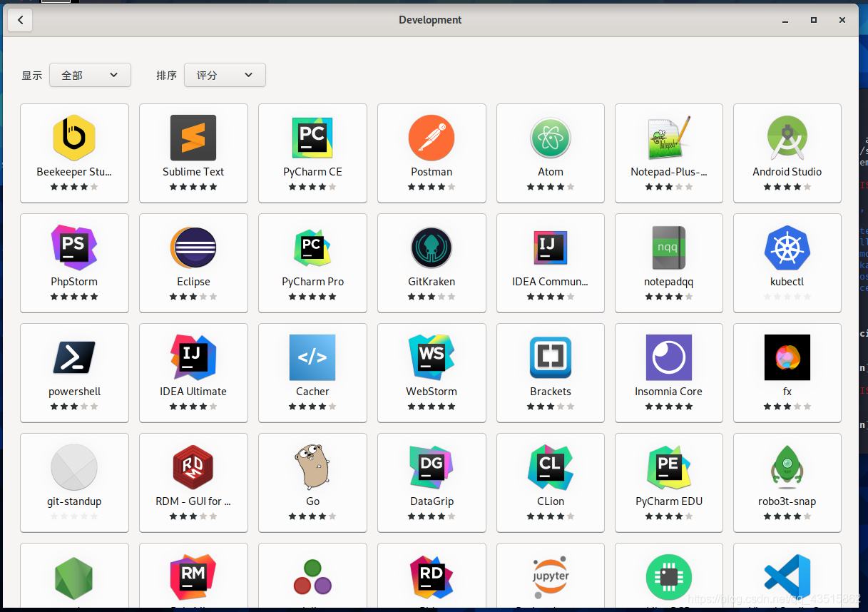Image resolution: width=868 pixels, height=612 pixels.
Task: Open the GitKraken icon
Action: tap(432, 248)
